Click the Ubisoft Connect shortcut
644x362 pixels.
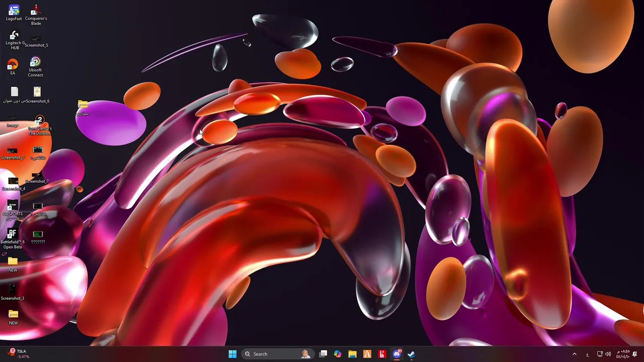[35, 67]
